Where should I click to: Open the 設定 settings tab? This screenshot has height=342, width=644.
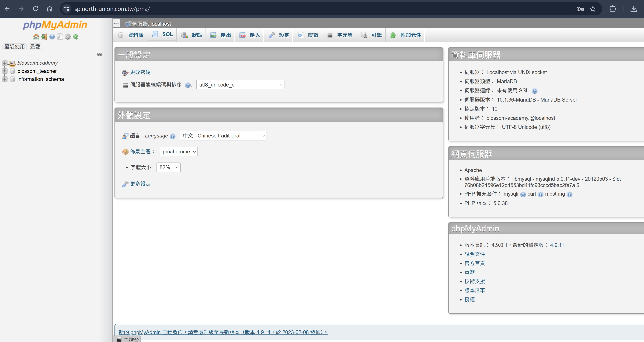click(x=279, y=35)
